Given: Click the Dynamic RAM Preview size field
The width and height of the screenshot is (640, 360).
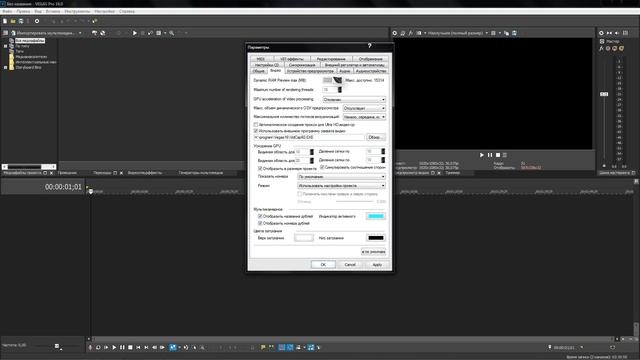Looking at the screenshot, I should 327,80.
